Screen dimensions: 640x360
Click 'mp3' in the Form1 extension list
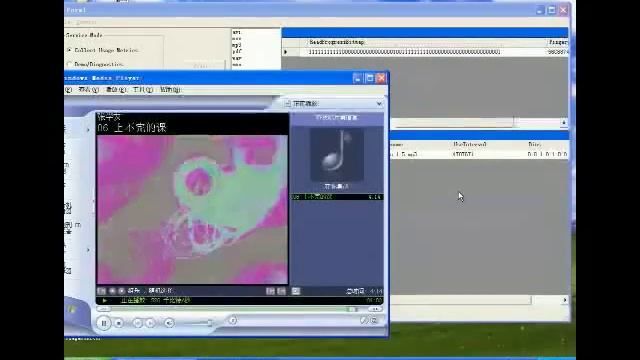(x=236, y=45)
